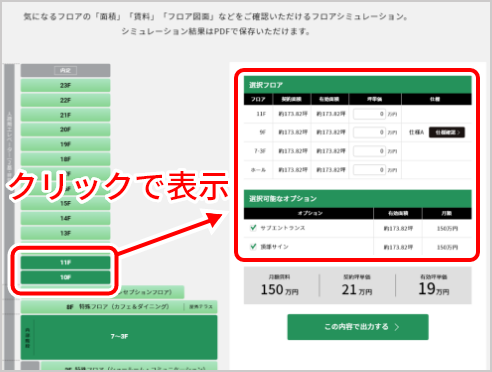This screenshot has height=372, width=492.
Task: Open 仕様確認 button in 9F row
Action: (447, 132)
